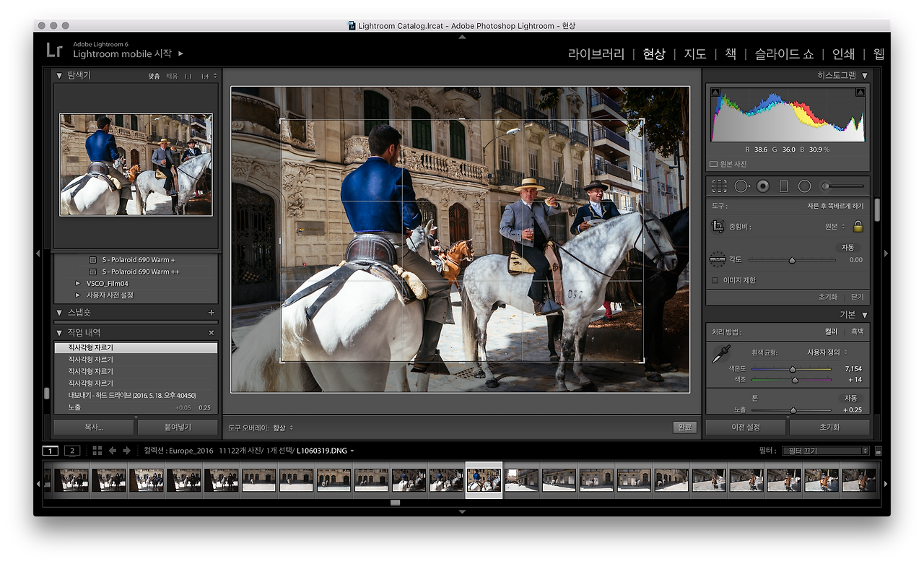Click the 완료 button below the photo
Viewport: 924px width, 564px height.
click(684, 428)
